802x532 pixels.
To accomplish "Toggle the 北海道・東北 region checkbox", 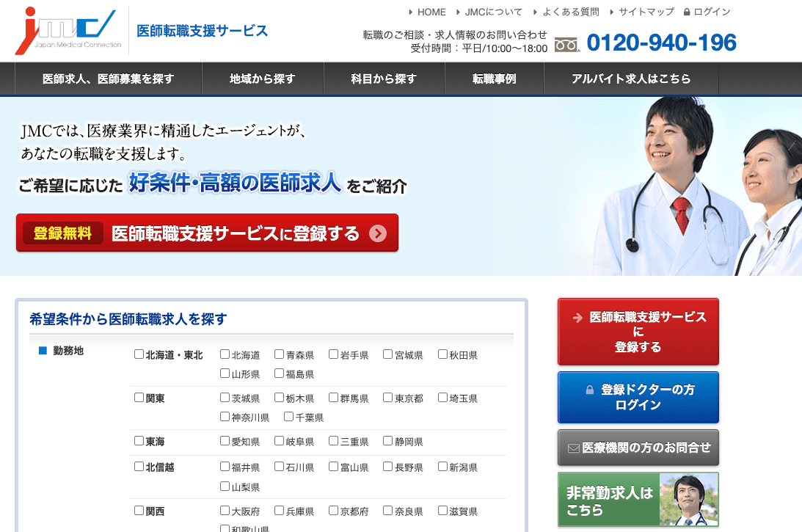I will click(x=139, y=354).
